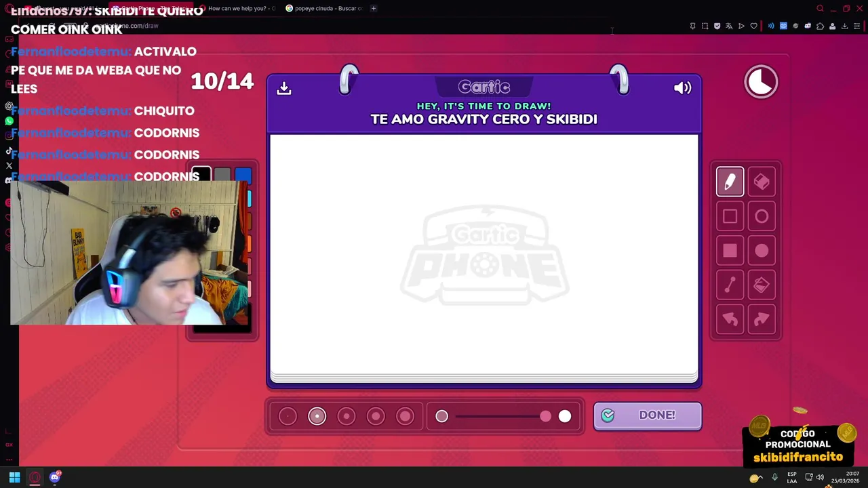Open X (Twitter) in the browser sidebar

[9, 165]
